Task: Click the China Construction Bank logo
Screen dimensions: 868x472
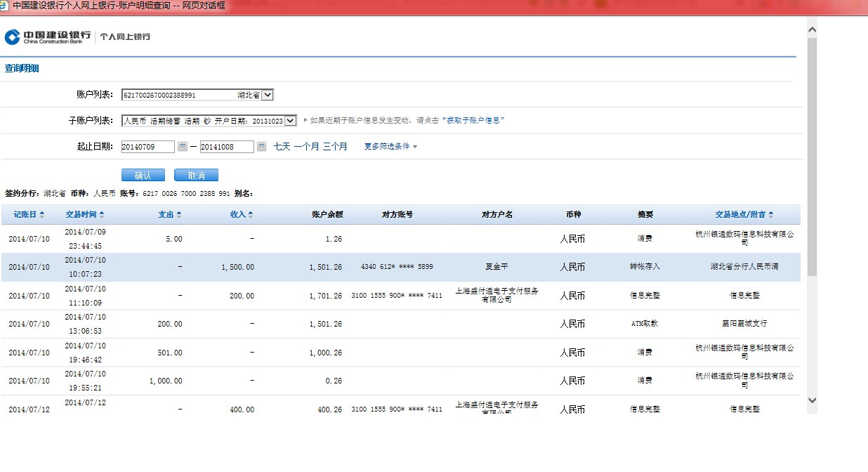Action: (48, 37)
